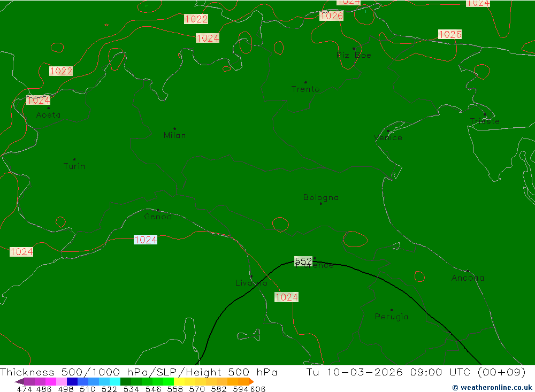The image size is (535, 392).
Task: Select the 510 legend value
Action: (x=87, y=389)
